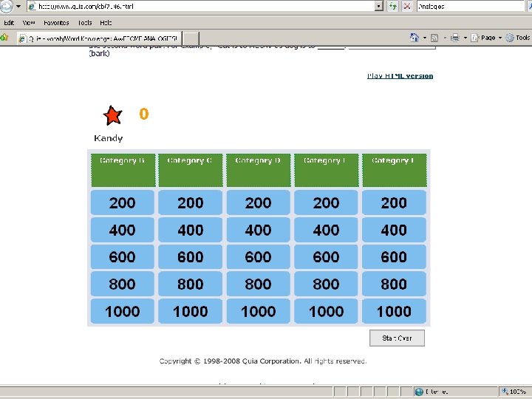Open the Favorites menu

[x=56, y=23]
